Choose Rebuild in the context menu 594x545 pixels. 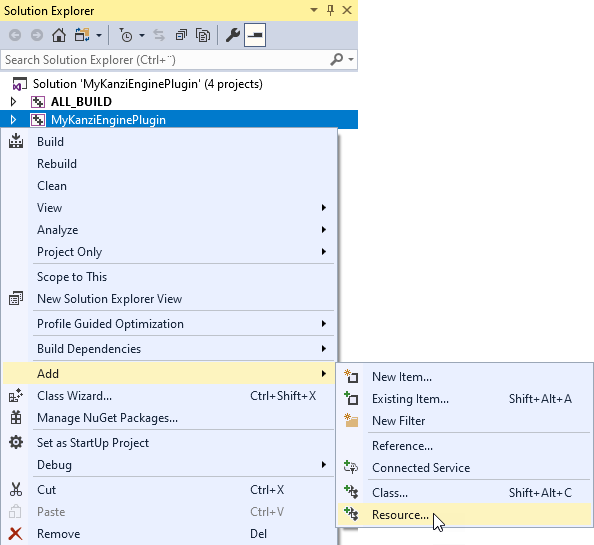pyautogui.click(x=169, y=164)
